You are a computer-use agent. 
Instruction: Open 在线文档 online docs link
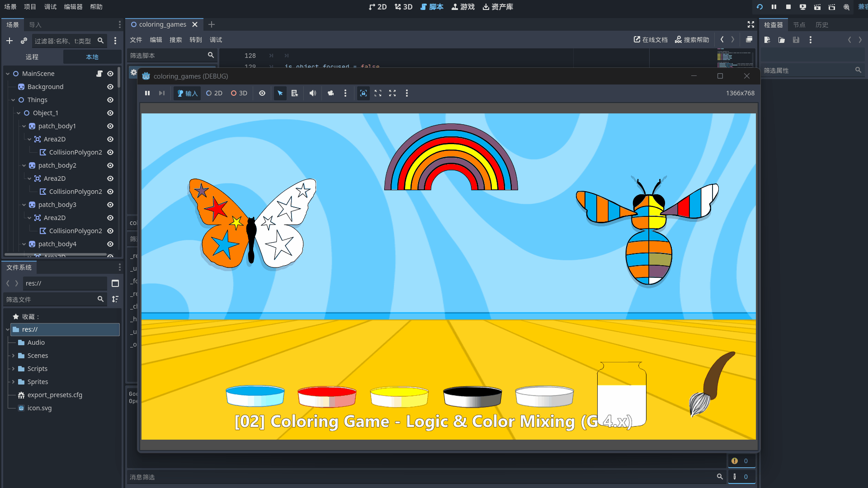point(651,40)
